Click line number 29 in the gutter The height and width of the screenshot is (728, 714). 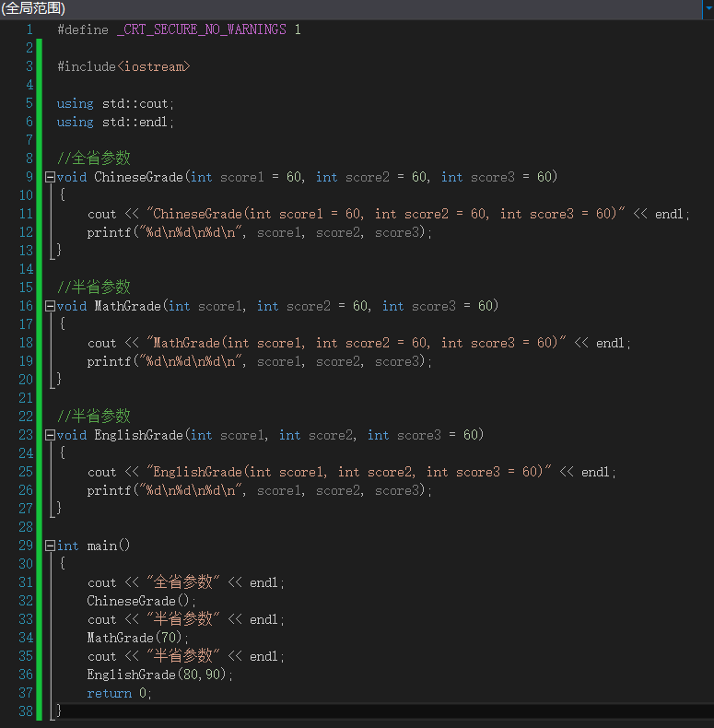click(x=26, y=546)
